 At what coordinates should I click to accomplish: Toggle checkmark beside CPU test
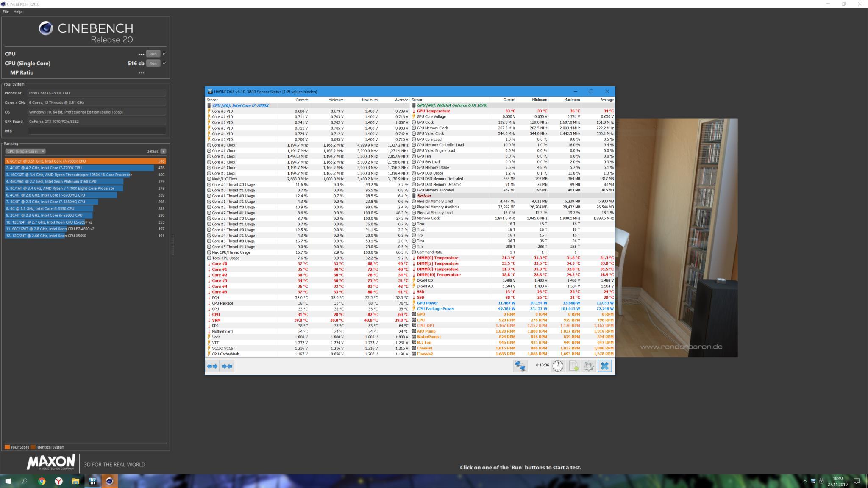click(x=164, y=53)
